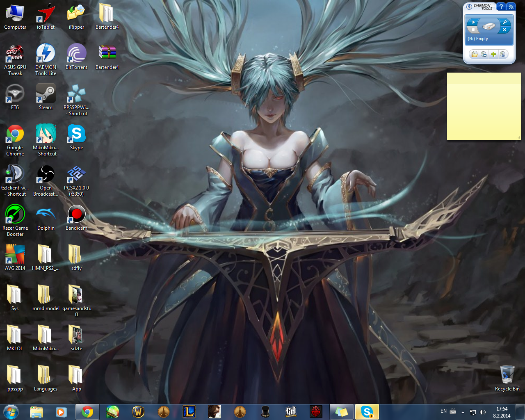The width and height of the screenshot is (525, 420).
Task: Launch the ET6 steering wheel shortcut
Action: point(15,97)
